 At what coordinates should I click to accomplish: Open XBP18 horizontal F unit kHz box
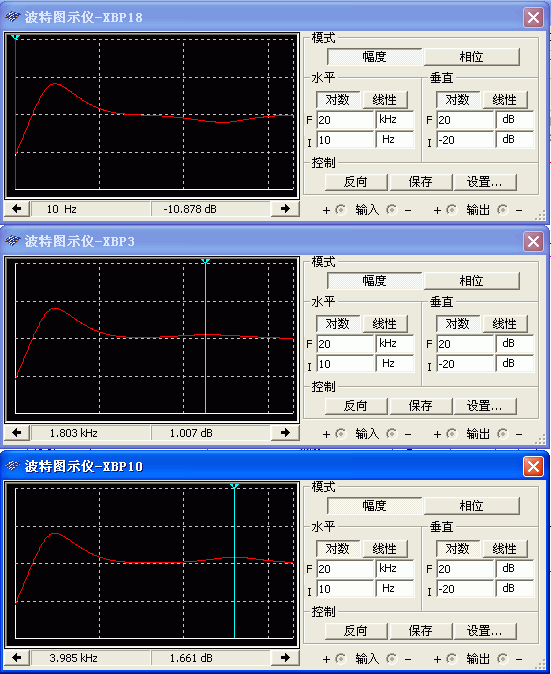pyautogui.click(x=395, y=119)
